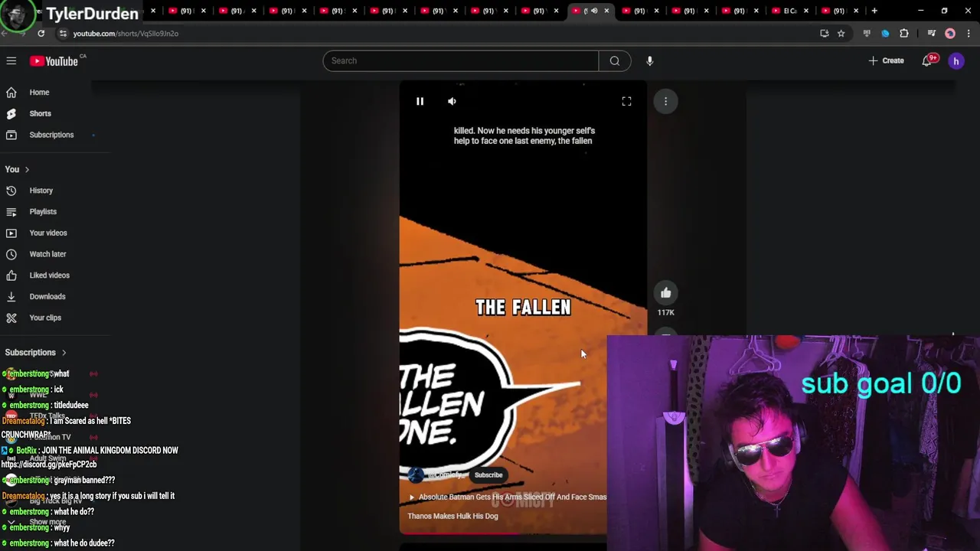The image size is (980, 551).
Task: Subscribe to the Short's channel
Action: [488, 475]
